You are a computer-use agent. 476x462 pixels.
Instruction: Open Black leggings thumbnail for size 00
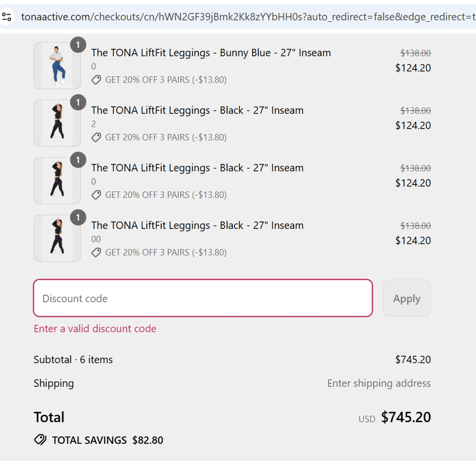(57, 238)
